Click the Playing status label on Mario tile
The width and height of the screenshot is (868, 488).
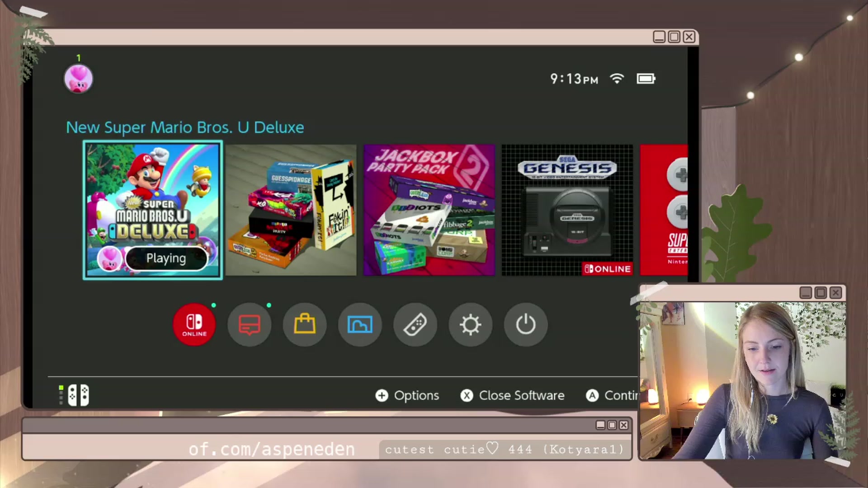166,258
